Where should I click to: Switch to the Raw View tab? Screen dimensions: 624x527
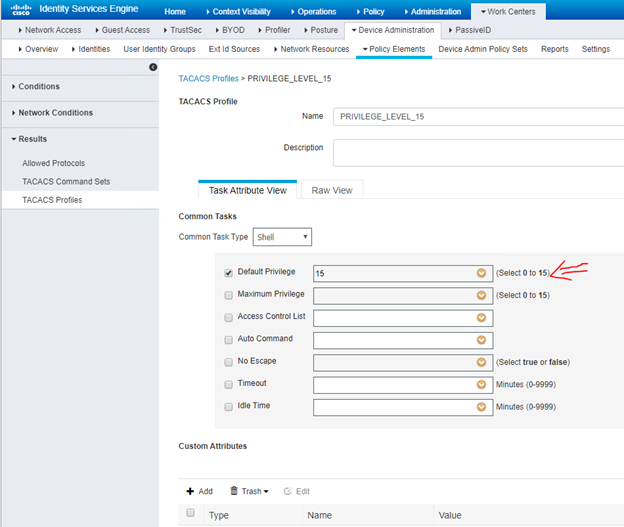(332, 190)
